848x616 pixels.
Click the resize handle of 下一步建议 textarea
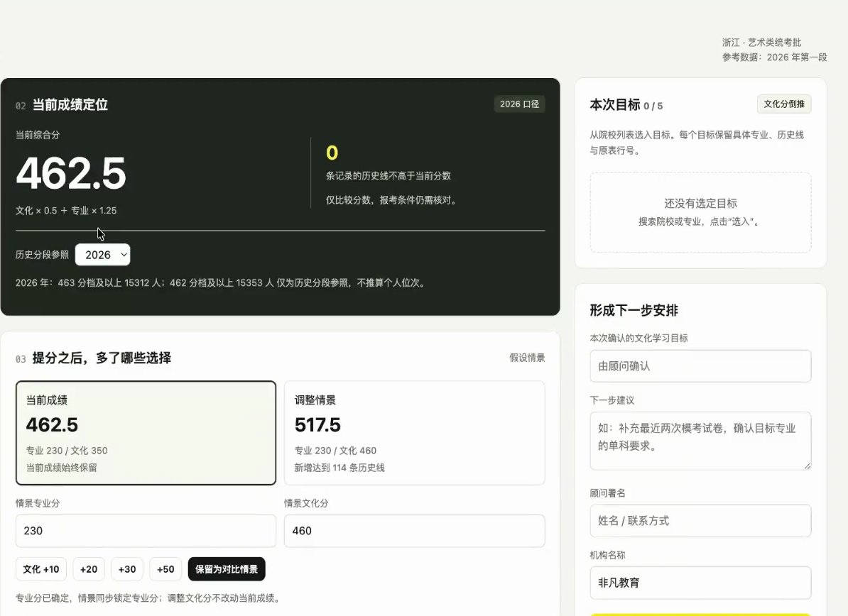click(x=807, y=466)
